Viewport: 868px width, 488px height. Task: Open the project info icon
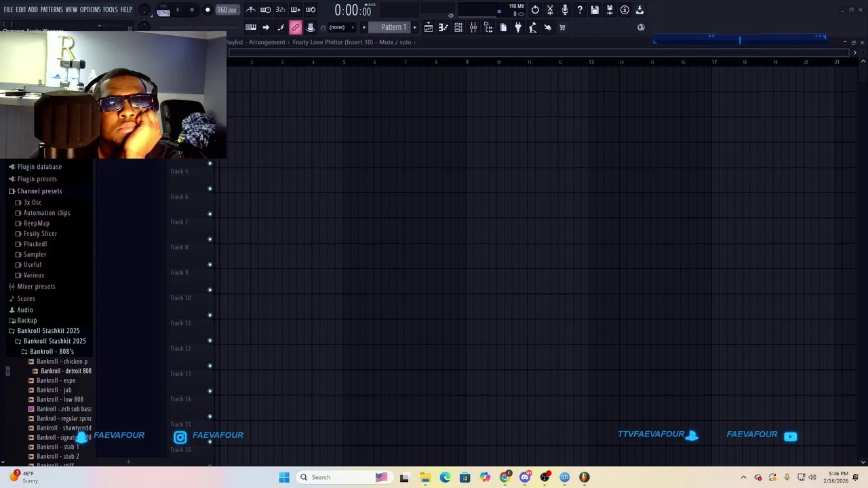click(x=625, y=9)
